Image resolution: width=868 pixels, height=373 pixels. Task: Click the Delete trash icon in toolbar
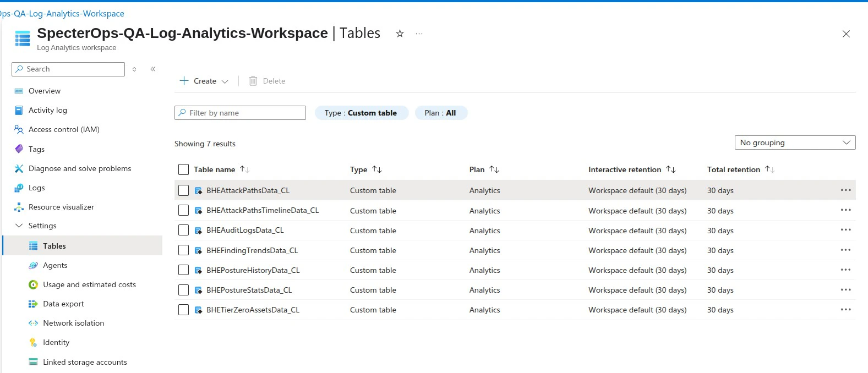253,81
